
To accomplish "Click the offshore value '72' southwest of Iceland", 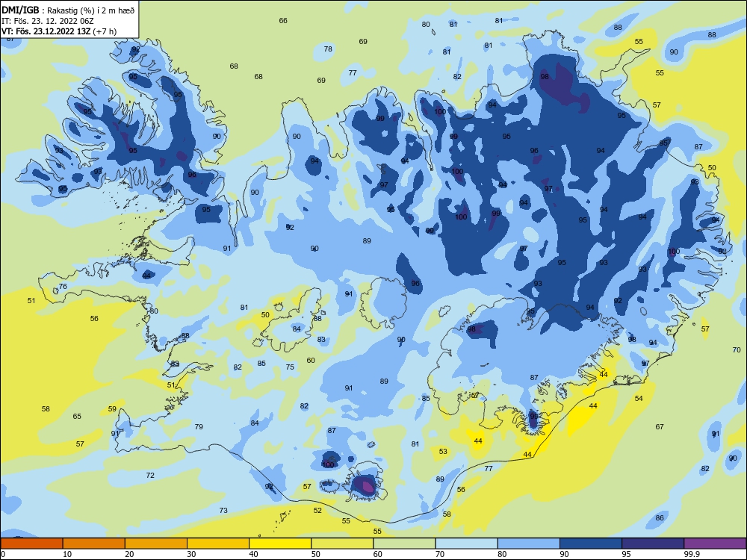I will click(x=150, y=475).
